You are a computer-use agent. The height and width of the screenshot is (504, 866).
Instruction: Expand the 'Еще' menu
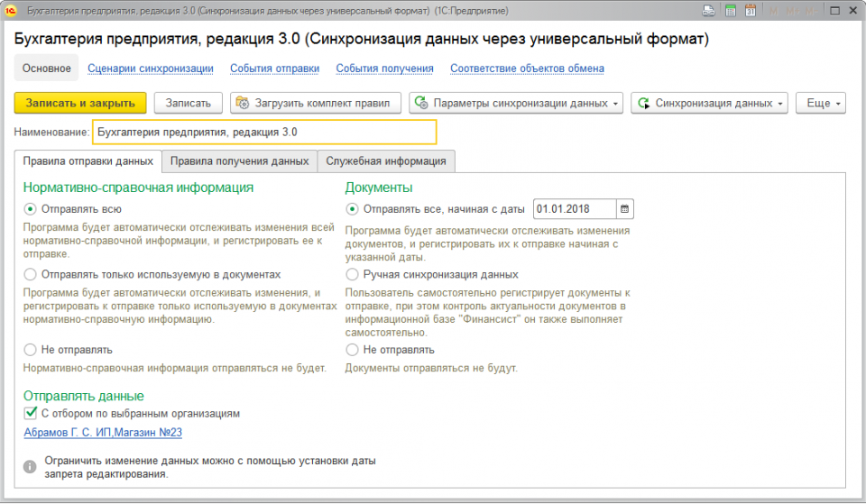click(825, 103)
